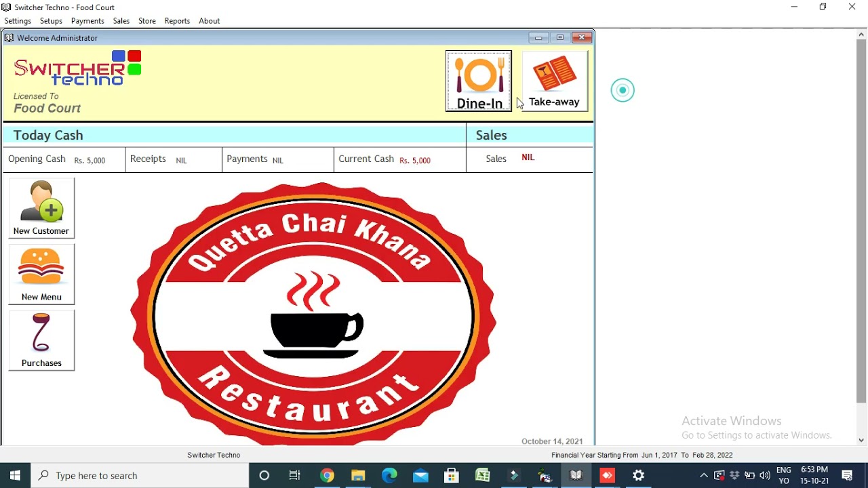Screen dimensions: 868x488
Task: Launch Google Chrome from the taskbar
Action: pos(327,476)
